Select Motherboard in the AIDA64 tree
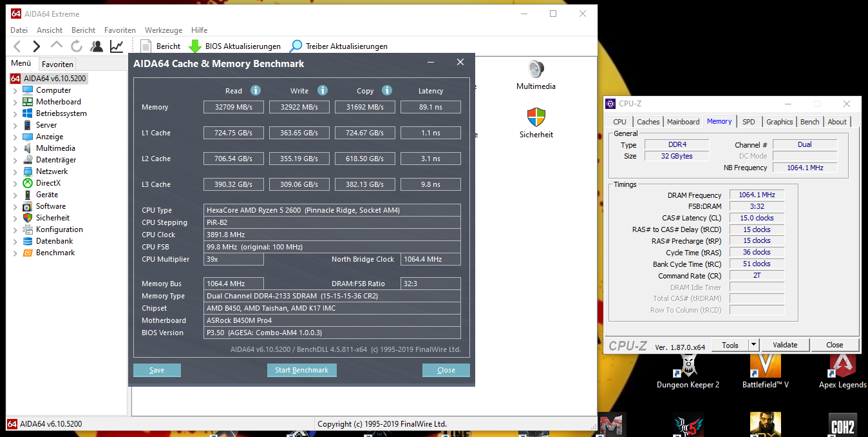This screenshot has height=437, width=868. click(x=59, y=102)
